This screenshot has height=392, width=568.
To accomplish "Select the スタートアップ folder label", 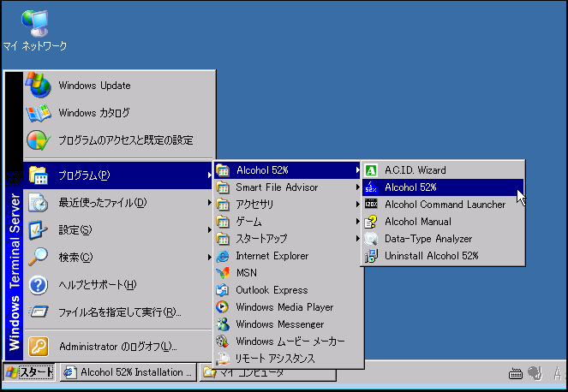I will point(261,239).
